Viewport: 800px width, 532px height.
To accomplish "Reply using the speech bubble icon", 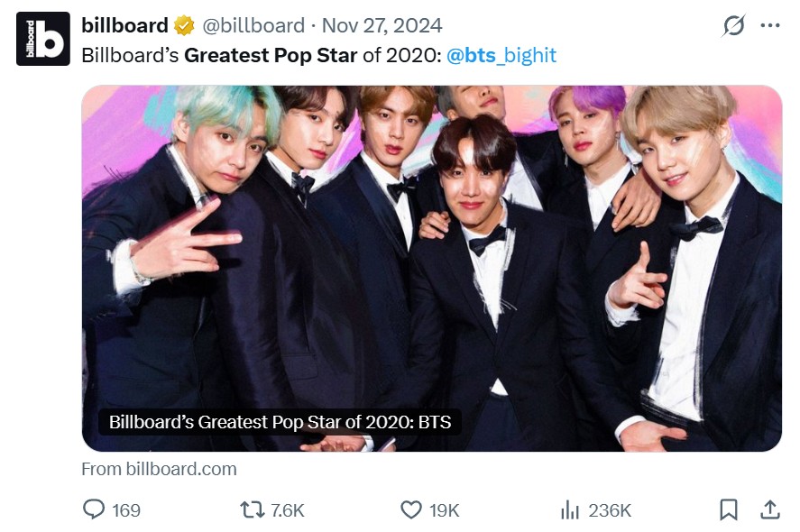I will (94, 509).
